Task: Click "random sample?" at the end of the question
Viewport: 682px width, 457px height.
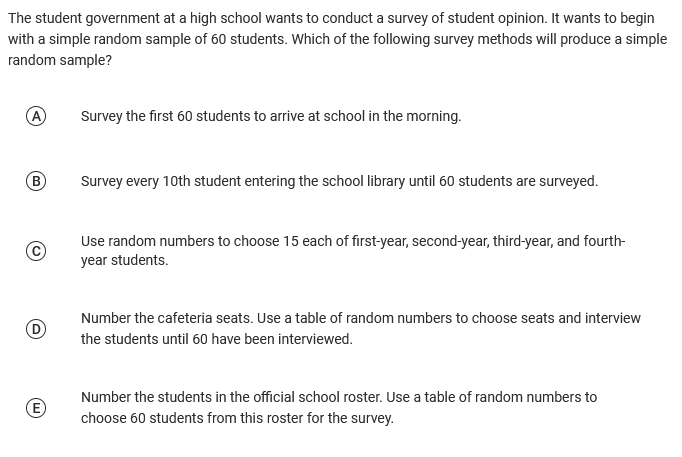Action: click(x=60, y=60)
